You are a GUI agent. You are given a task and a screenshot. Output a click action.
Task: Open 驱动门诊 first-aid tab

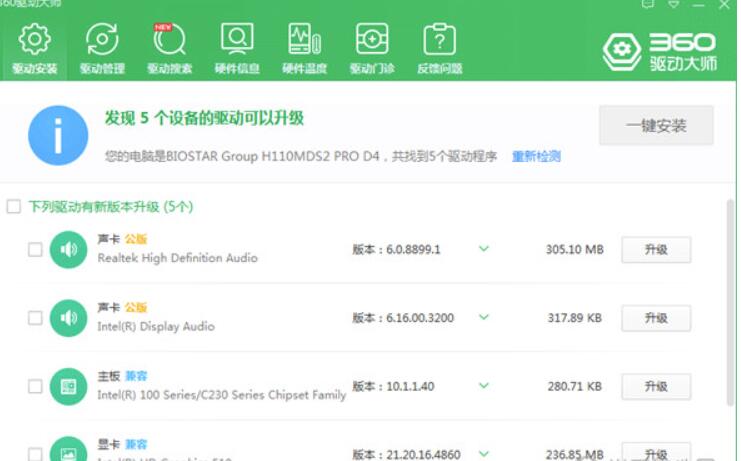372,49
